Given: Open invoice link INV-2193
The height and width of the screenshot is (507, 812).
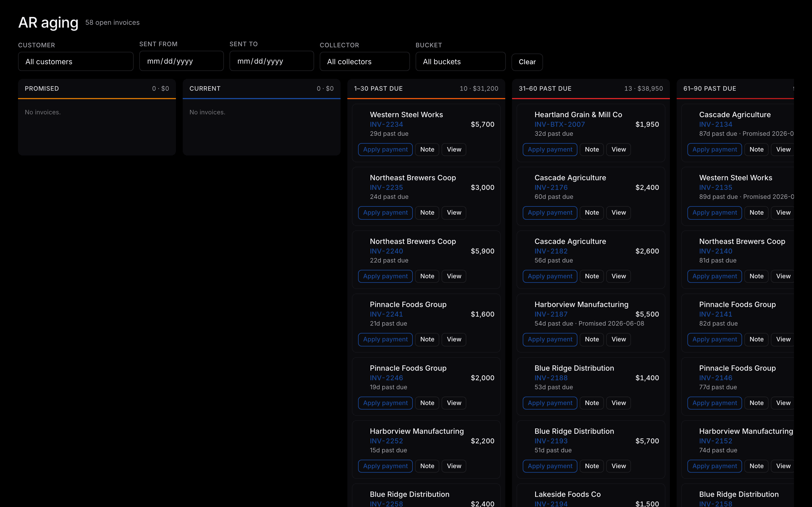Looking at the screenshot, I should [x=551, y=441].
